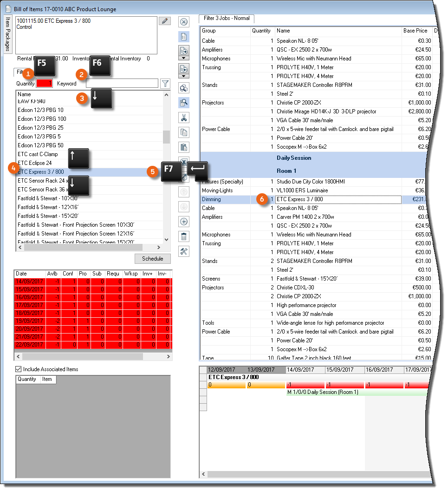Expand dropdown arrow under remove-item icon
The height and width of the screenshot is (491, 448).
point(183,76)
